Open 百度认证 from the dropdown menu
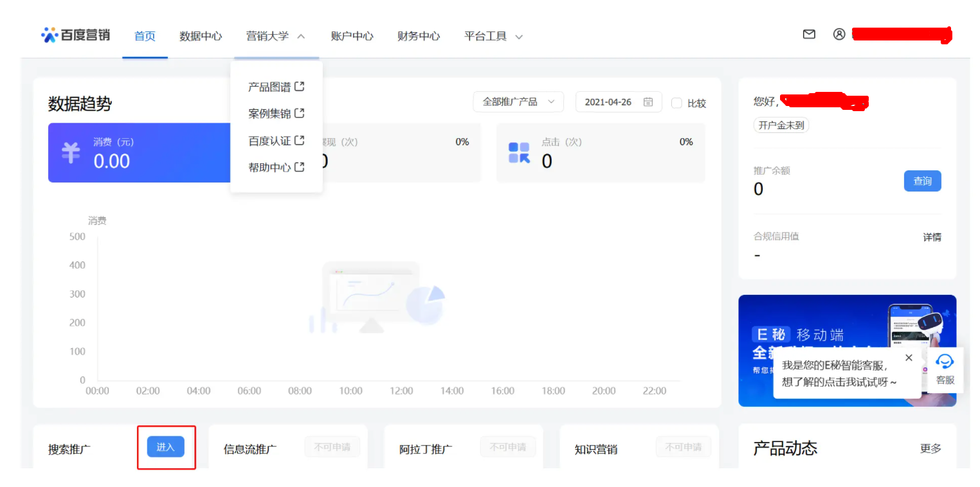Viewport: 980px width, 487px height. click(277, 141)
